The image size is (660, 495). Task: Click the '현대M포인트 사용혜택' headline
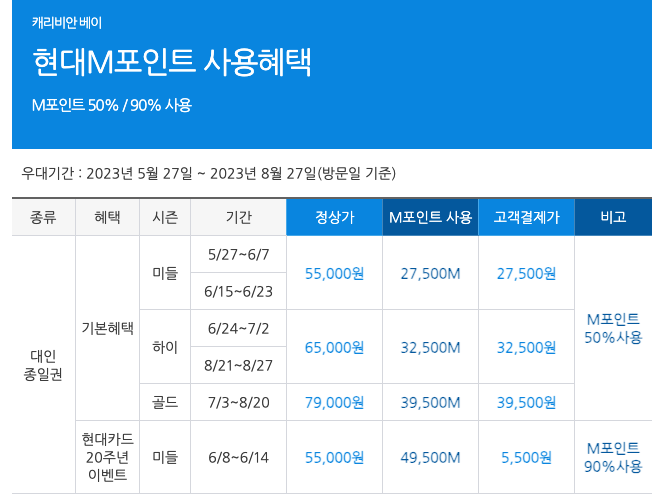tap(172, 63)
